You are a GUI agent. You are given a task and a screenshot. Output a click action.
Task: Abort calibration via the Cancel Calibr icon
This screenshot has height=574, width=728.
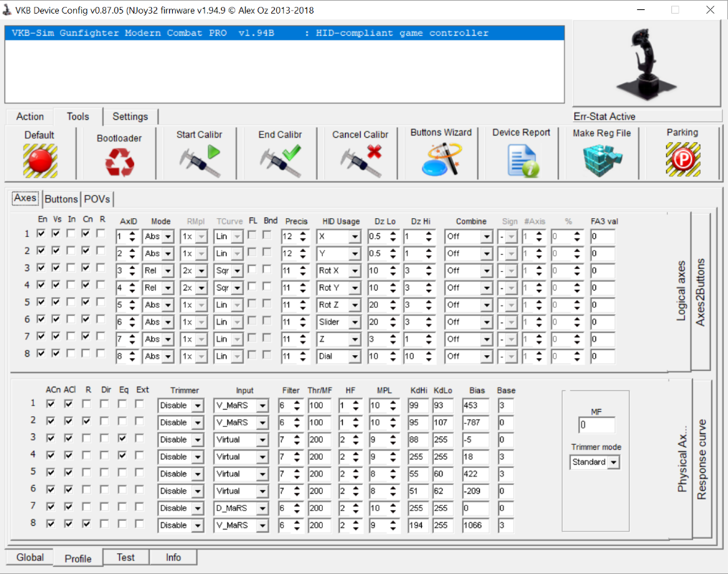pos(361,161)
